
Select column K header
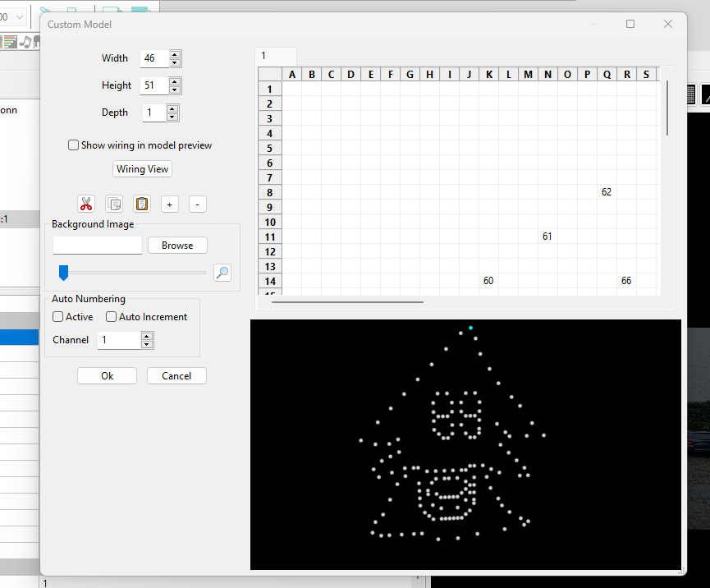tap(489, 74)
